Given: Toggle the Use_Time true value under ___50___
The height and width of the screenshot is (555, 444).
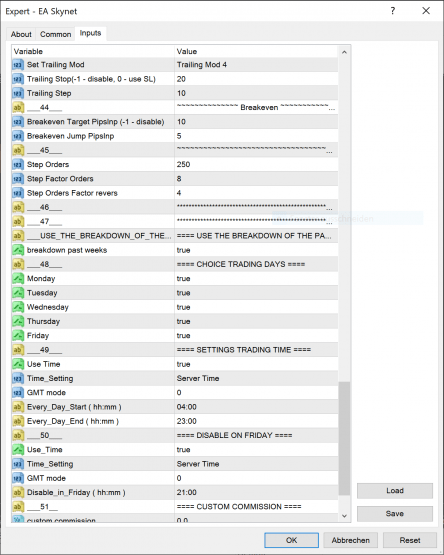Looking at the screenshot, I should point(256,450).
